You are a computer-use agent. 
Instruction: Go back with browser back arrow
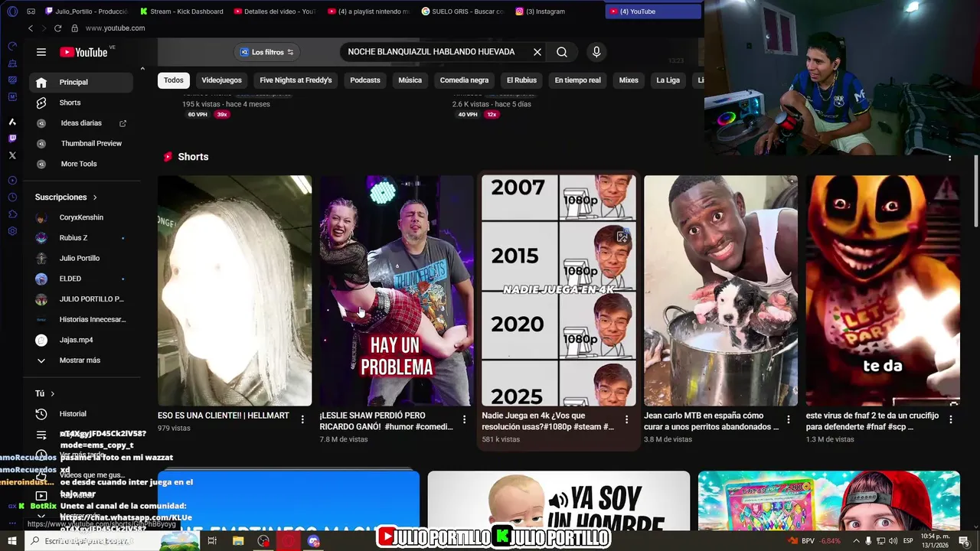pyautogui.click(x=31, y=28)
